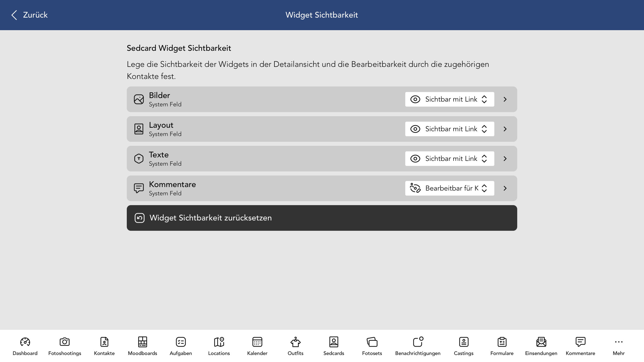
Task: Adjust editability setting for Kommentare
Action: [x=450, y=188]
